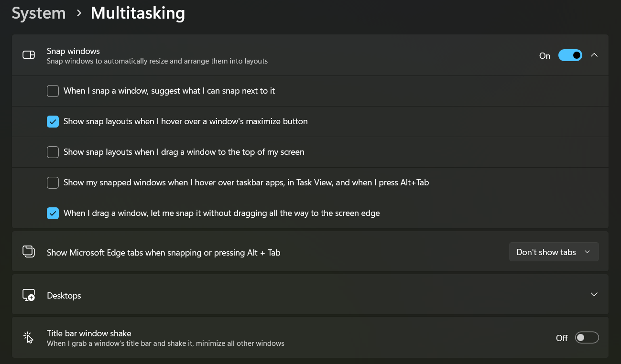The height and width of the screenshot is (364, 621).
Task: Turn off the Snap windows toggle
Action: [570, 55]
